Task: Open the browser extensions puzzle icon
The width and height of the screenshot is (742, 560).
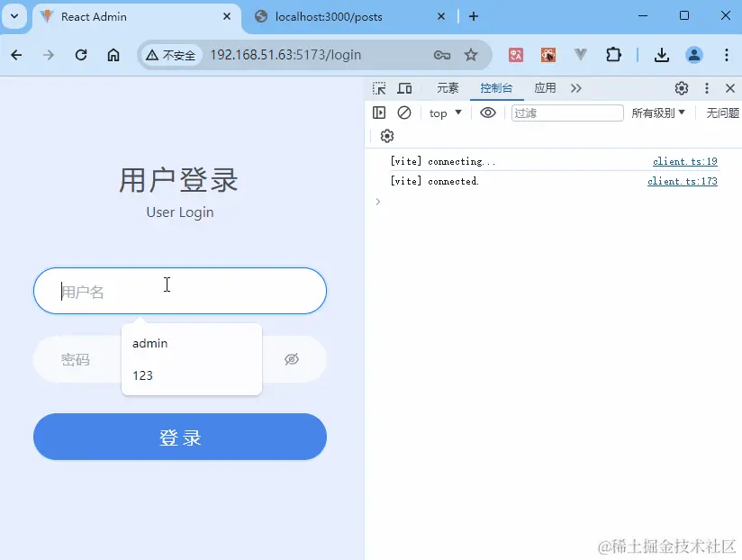Action: tap(613, 55)
